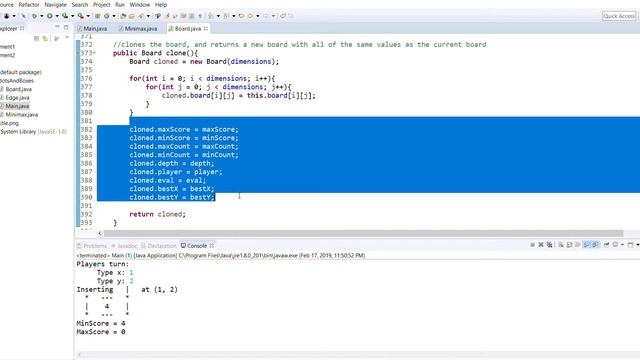Open the New Java Class dropdown arrow

tap(114, 16)
